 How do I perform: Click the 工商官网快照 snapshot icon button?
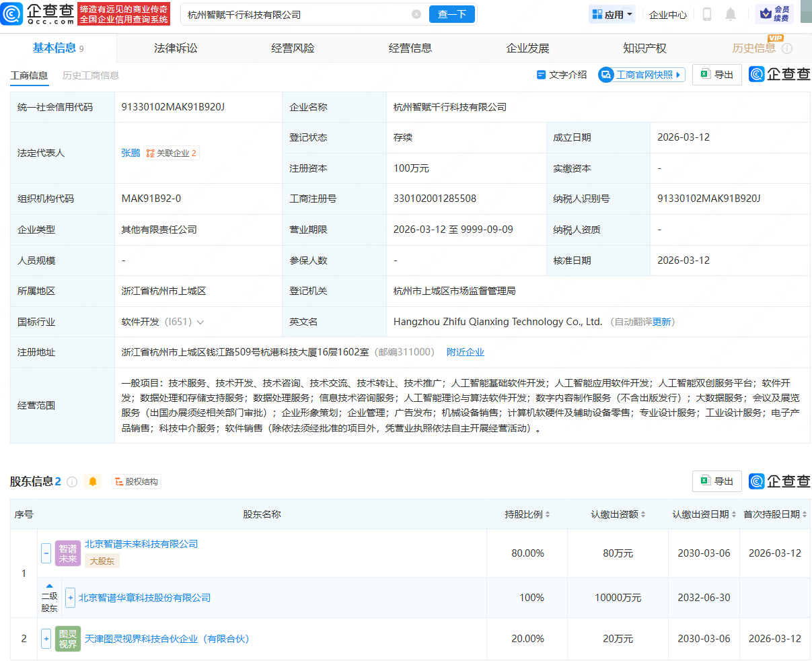[x=640, y=74]
